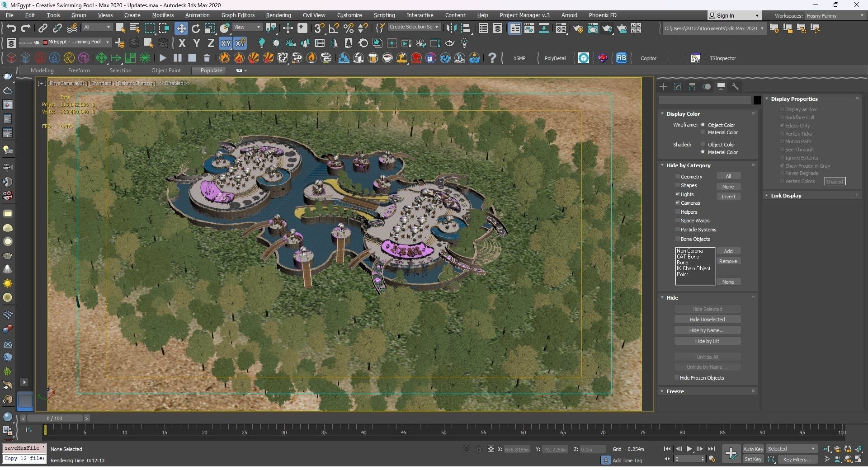The height and width of the screenshot is (470, 868).
Task: Play the animation
Action: coord(689,449)
